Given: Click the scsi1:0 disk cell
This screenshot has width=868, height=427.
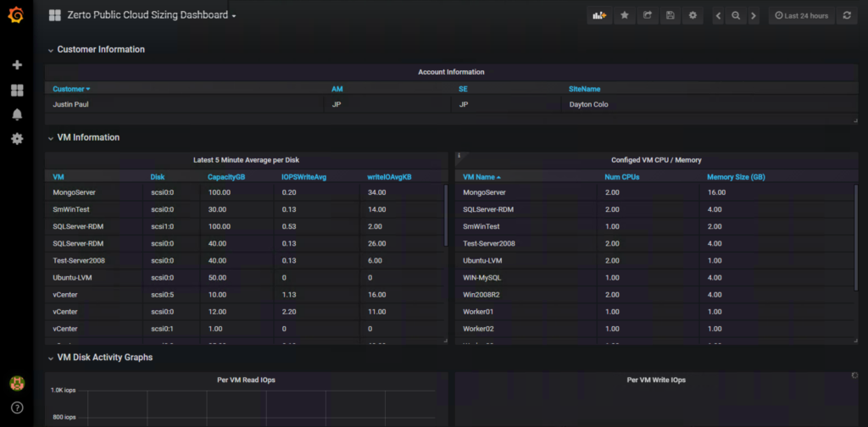Looking at the screenshot, I should click(162, 227).
